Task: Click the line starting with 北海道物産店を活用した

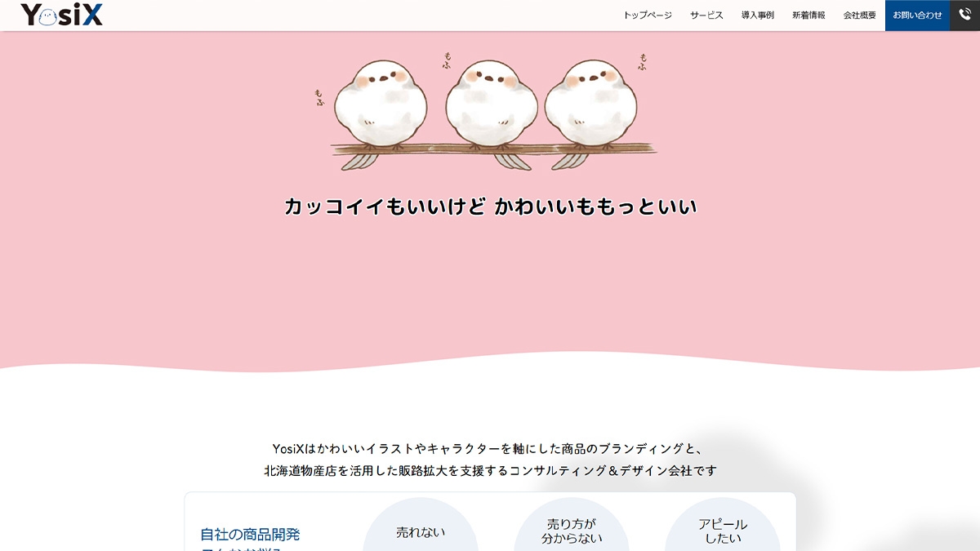Action: 490,471
